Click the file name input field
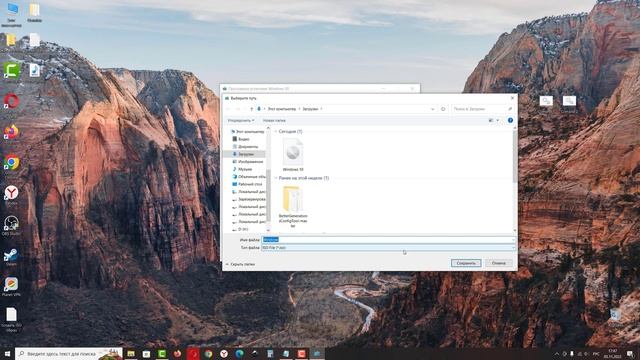This screenshot has height=360, width=640. (x=388, y=240)
